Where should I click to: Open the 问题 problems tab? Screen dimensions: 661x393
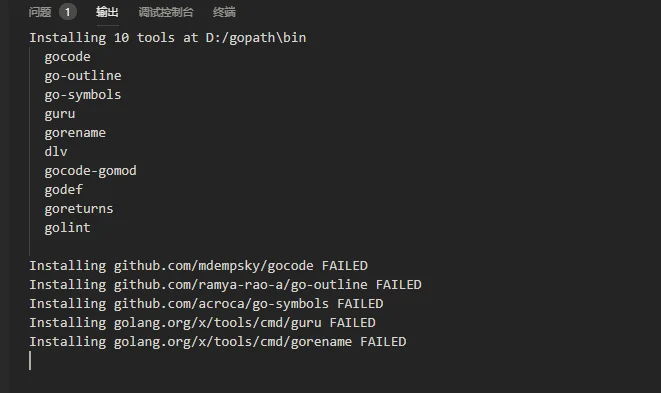pyautogui.click(x=40, y=12)
